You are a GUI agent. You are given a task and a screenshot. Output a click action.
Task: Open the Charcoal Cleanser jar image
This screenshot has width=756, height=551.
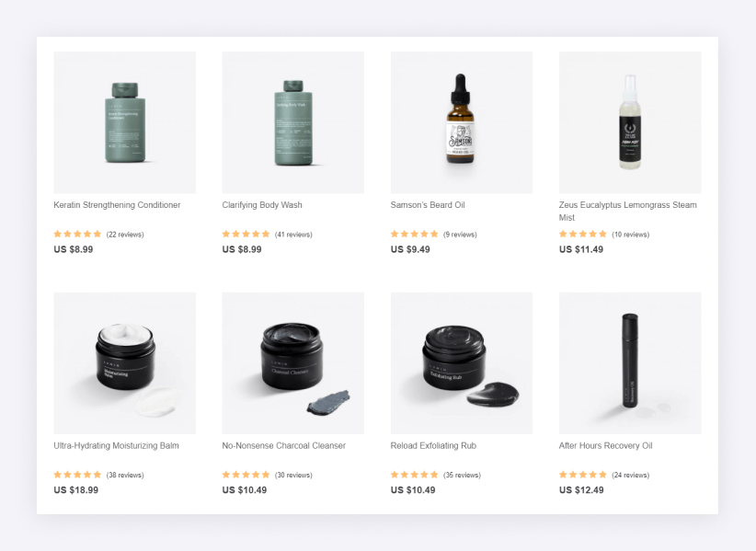click(293, 363)
